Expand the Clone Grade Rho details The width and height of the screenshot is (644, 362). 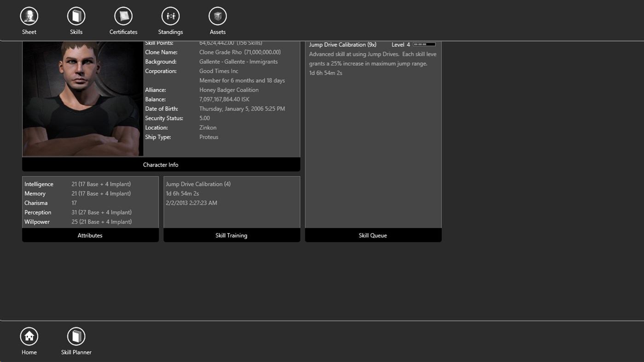(x=239, y=52)
